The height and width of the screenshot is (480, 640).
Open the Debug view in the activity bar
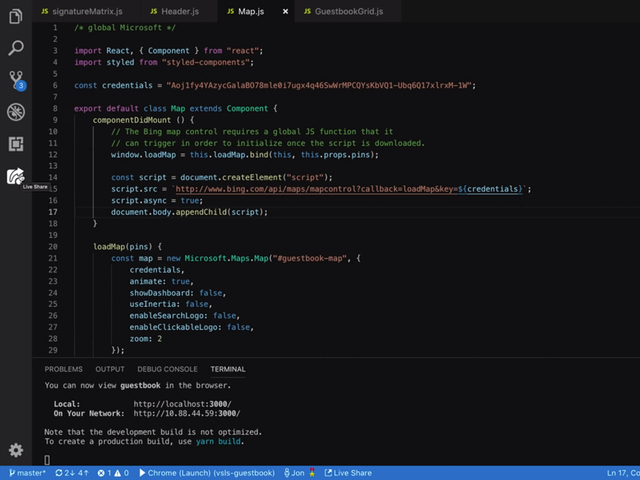pyautogui.click(x=15, y=112)
